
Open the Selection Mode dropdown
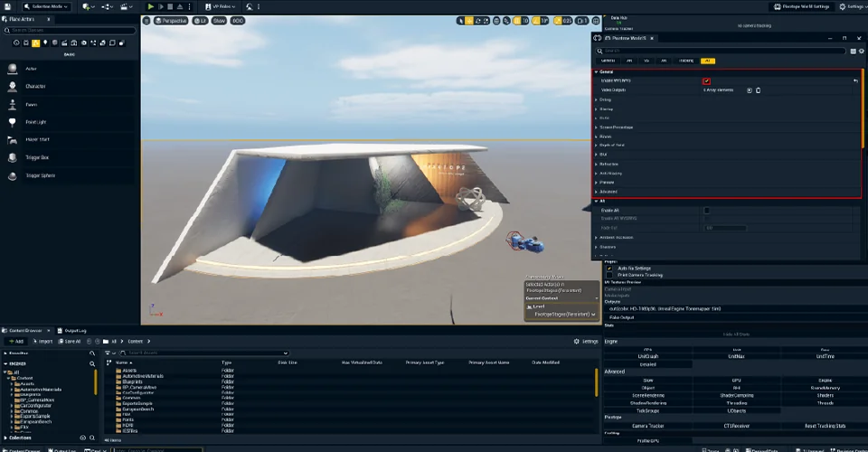point(47,6)
